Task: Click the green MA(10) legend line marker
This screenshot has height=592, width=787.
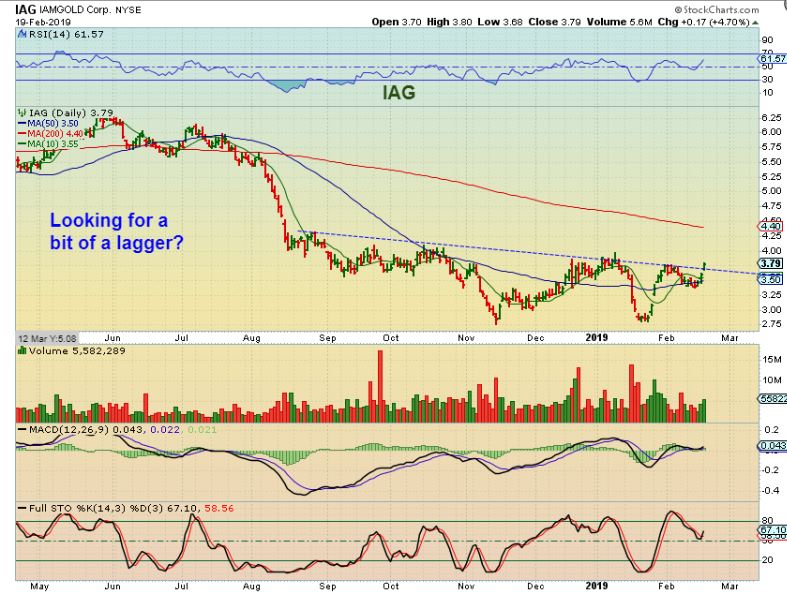Action: pos(22,144)
